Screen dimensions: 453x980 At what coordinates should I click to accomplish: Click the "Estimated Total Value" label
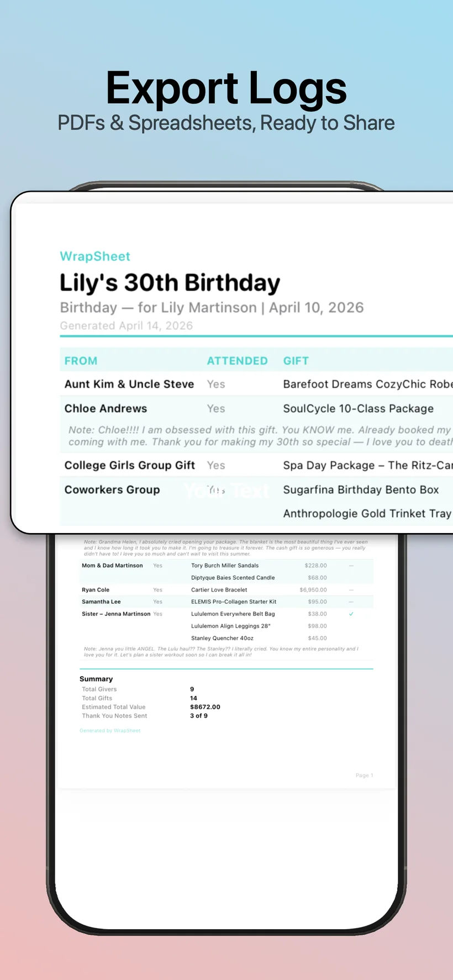point(114,707)
